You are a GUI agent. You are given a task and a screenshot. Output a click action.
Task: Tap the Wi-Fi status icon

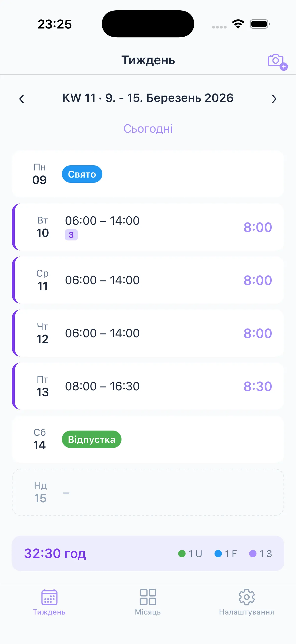point(238,24)
